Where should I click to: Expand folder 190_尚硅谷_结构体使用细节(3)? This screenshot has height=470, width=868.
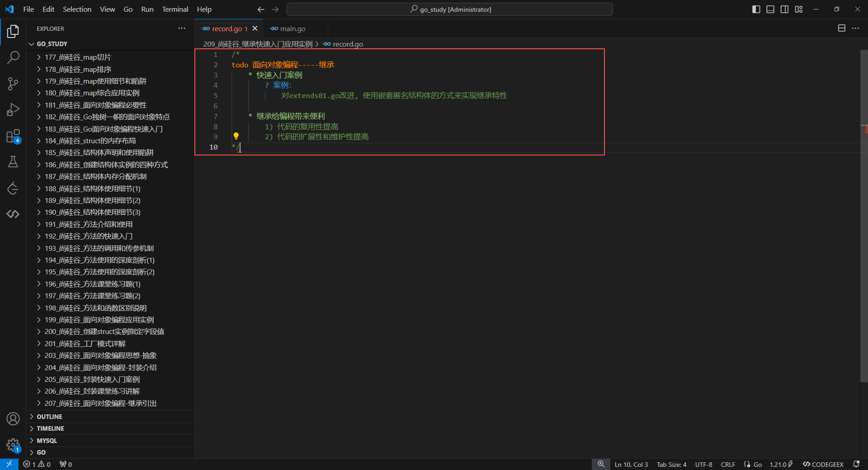[x=111, y=212]
